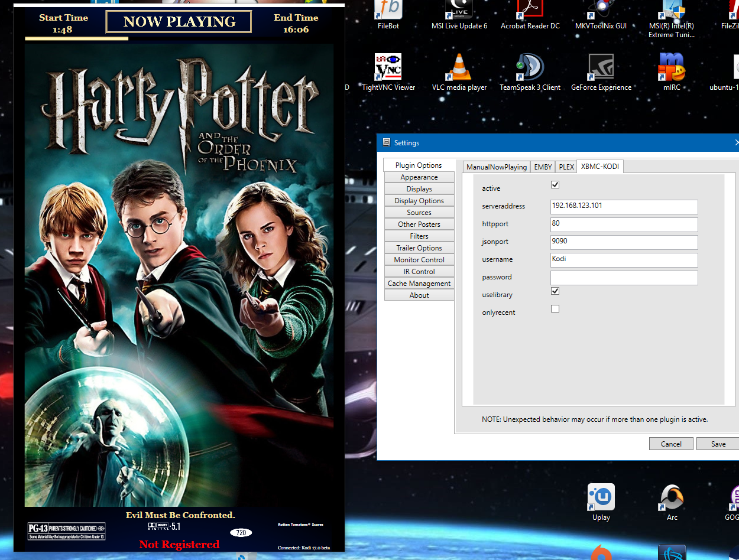Open the IR Control settings section
Viewport: 739px width, 560px height.
pos(419,272)
